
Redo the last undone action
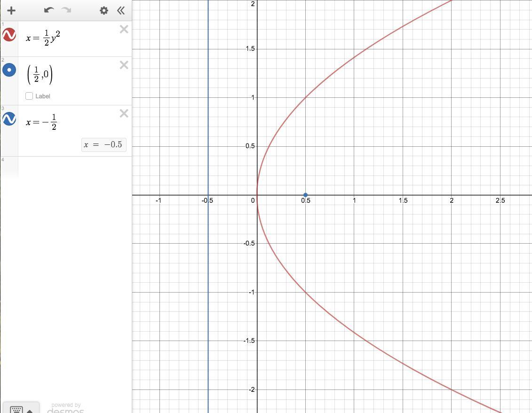click(66, 10)
